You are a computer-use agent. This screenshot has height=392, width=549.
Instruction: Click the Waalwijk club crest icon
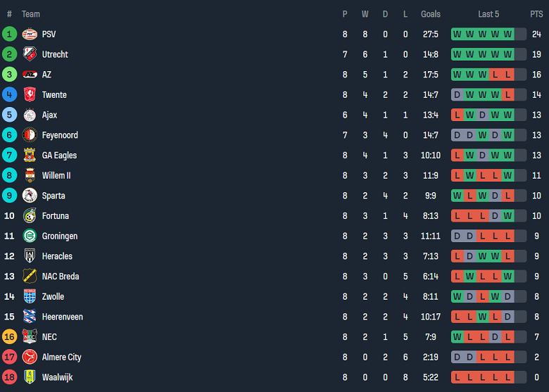30,377
